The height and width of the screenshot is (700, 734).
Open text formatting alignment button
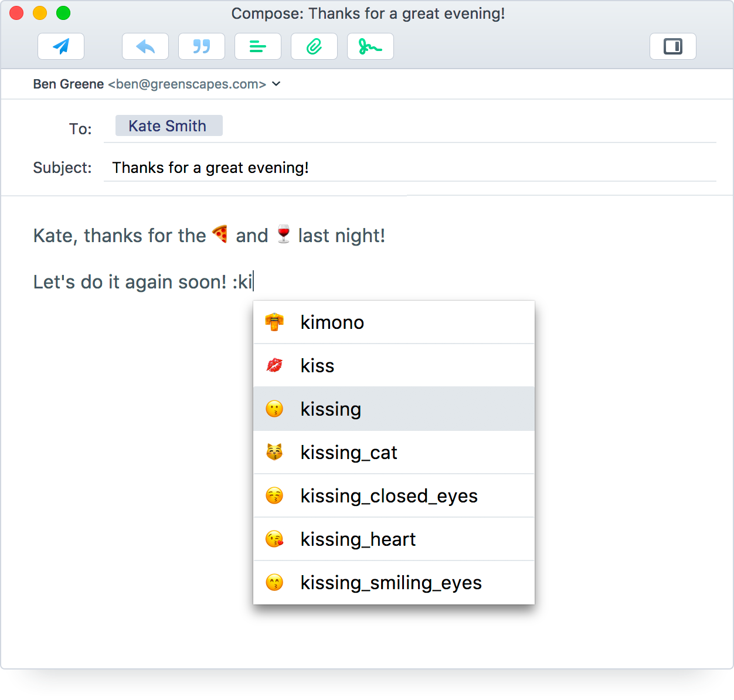(x=258, y=46)
